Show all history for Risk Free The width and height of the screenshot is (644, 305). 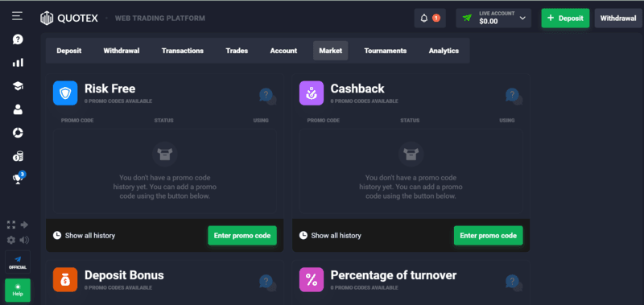(x=85, y=236)
